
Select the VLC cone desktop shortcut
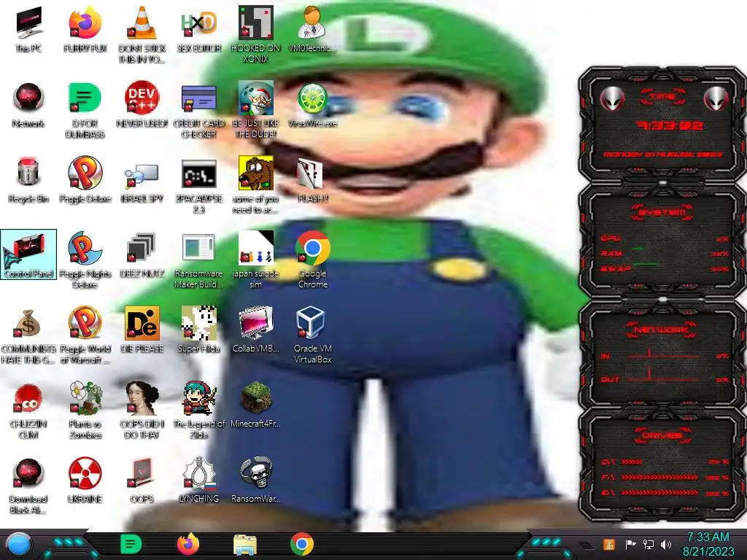pos(142,34)
